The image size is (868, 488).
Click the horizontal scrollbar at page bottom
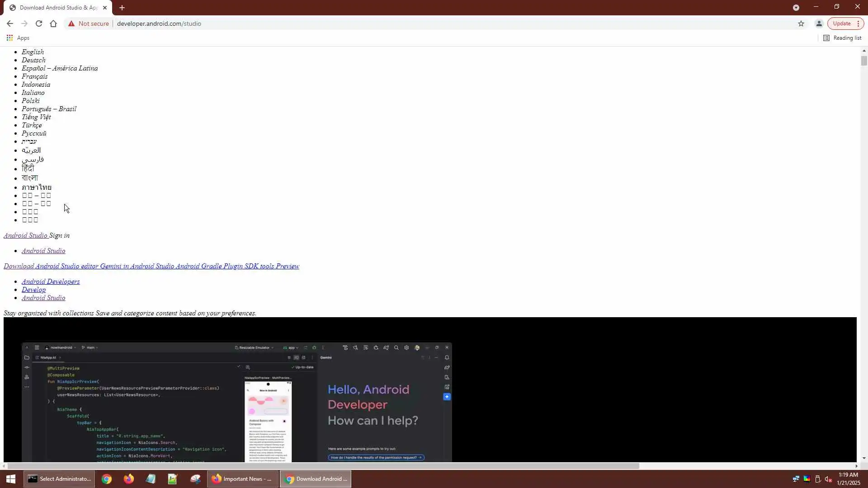[x=323, y=466]
